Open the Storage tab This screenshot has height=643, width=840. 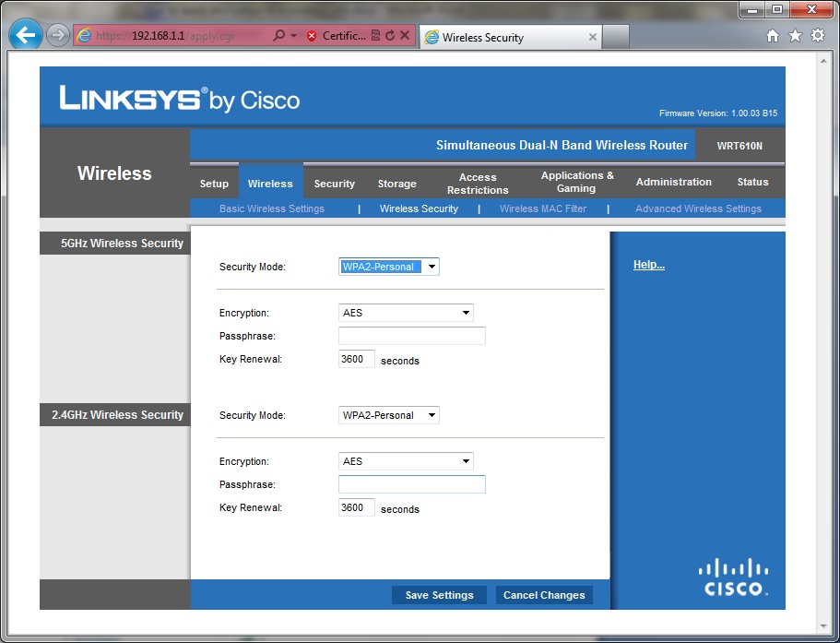[397, 184]
